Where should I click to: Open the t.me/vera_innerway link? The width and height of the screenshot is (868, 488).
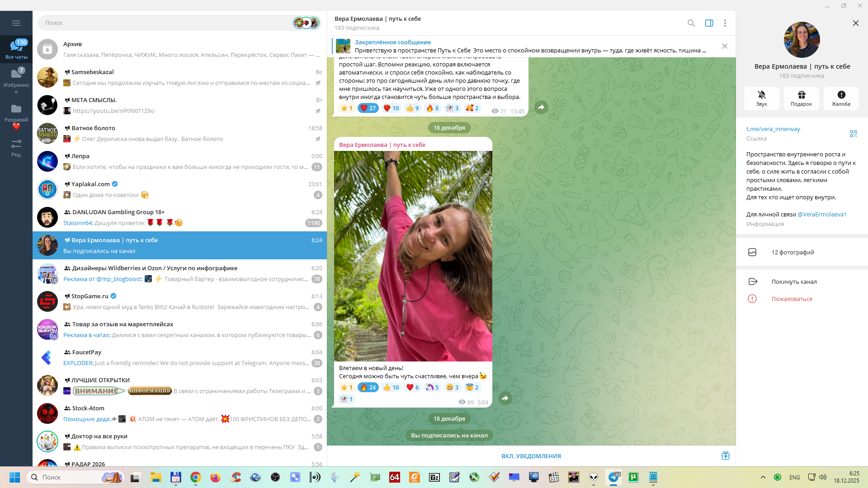[773, 129]
